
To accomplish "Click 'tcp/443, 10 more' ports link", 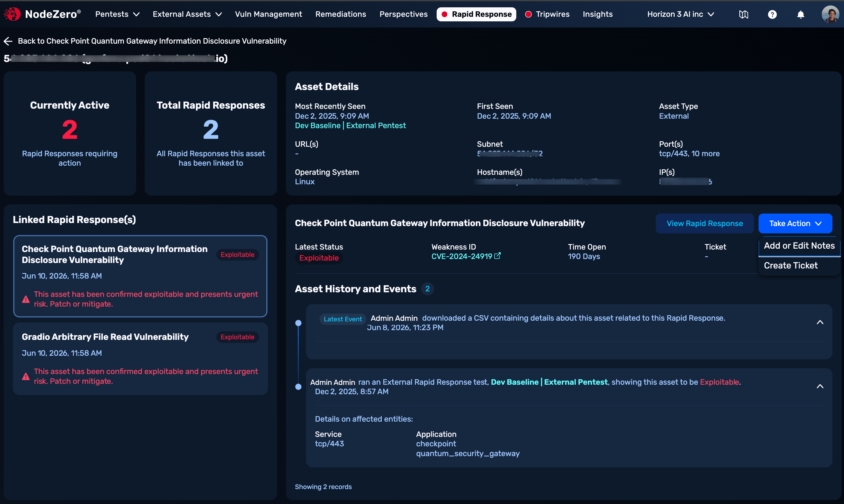I will coord(689,153).
